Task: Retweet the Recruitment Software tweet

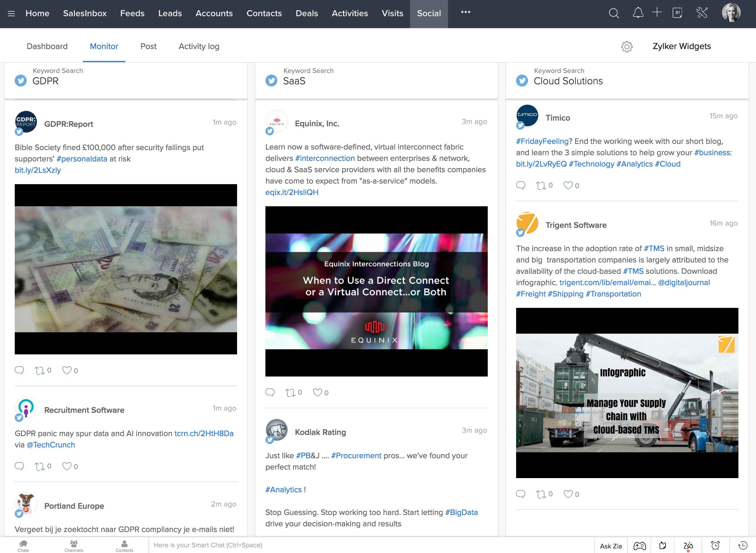Action: (x=40, y=466)
